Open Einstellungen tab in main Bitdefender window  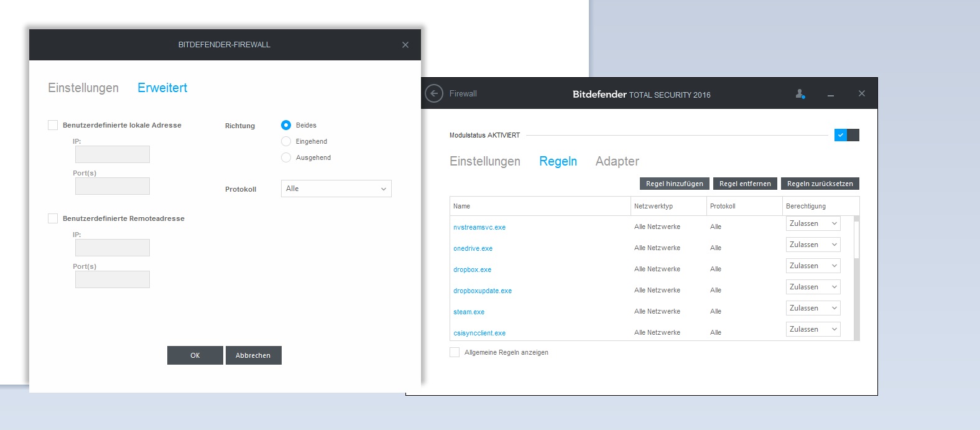[x=485, y=161]
